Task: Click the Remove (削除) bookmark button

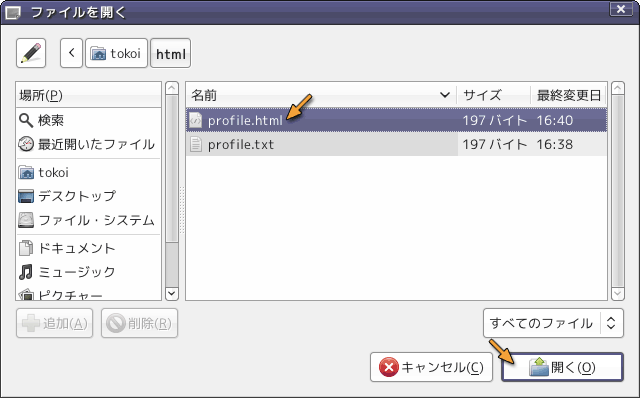Action: 139,323
